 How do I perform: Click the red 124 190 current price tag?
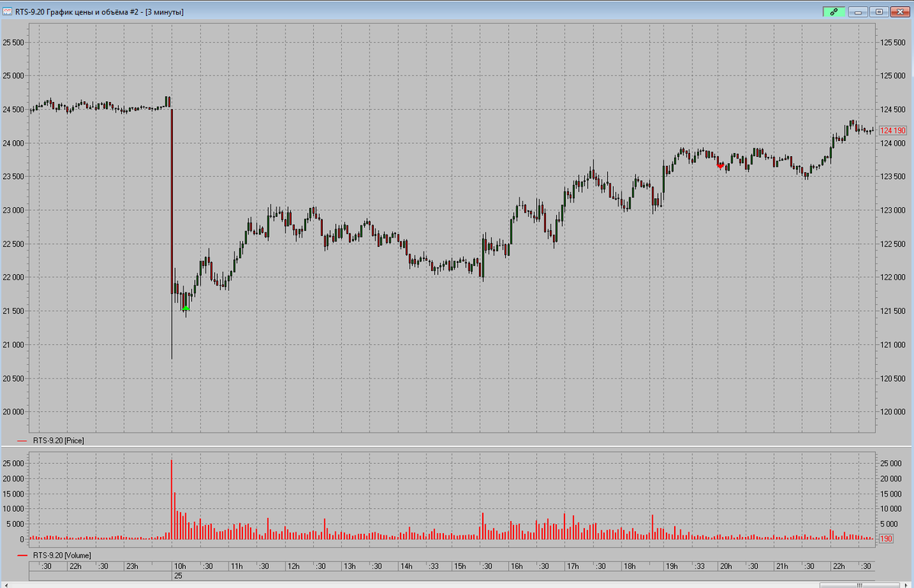pos(893,131)
